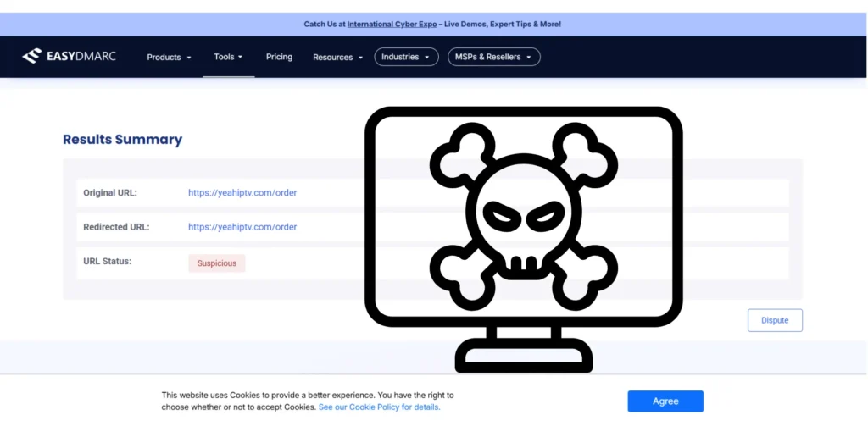Go to the Pricing page
The height and width of the screenshot is (437, 868).
(279, 57)
